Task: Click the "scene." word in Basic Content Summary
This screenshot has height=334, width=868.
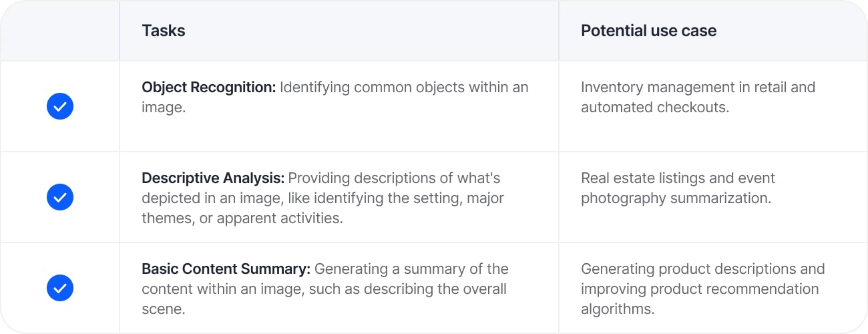Action: click(x=162, y=309)
